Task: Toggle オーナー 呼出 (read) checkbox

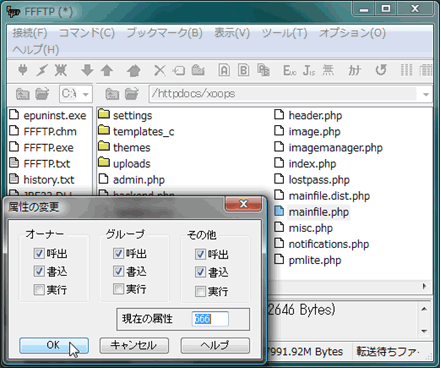Action: pyautogui.click(x=39, y=253)
